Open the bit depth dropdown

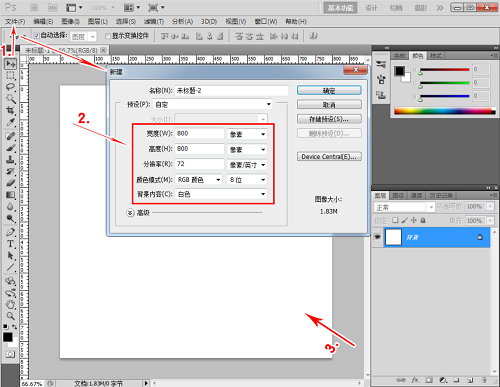pyautogui.click(x=247, y=180)
